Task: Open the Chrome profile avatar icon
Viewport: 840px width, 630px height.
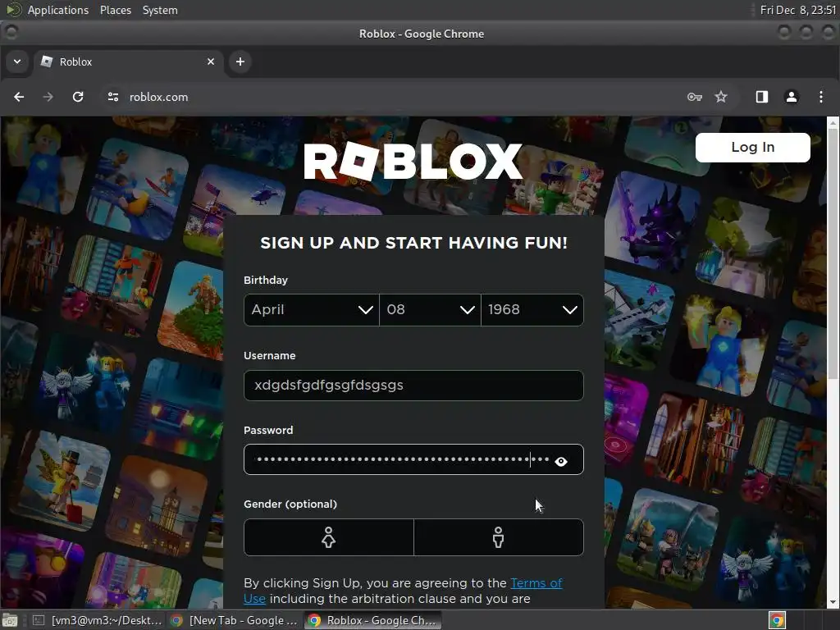Action: click(x=792, y=97)
